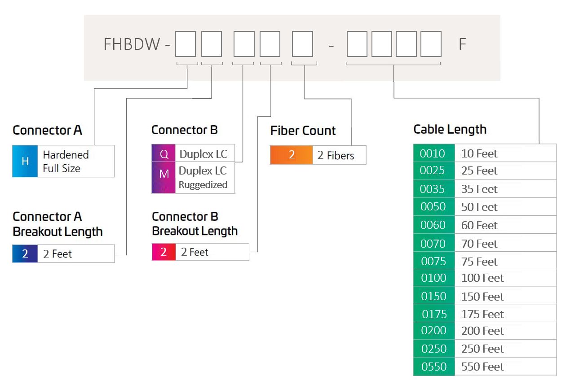Image resolution: width=588 pixels, height=380 pixels.
Task: Pick the "25 Feet" cable length row
Action: tap(480, 171)
